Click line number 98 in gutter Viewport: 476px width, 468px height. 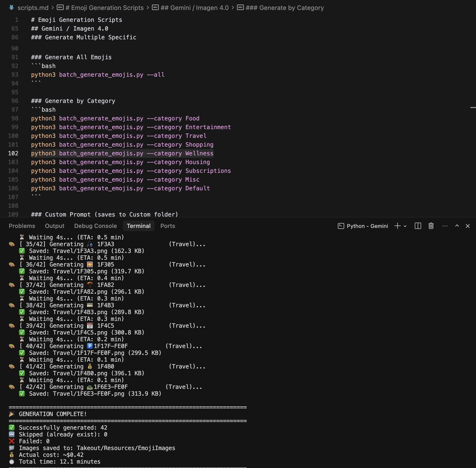(x=15, y=119)
